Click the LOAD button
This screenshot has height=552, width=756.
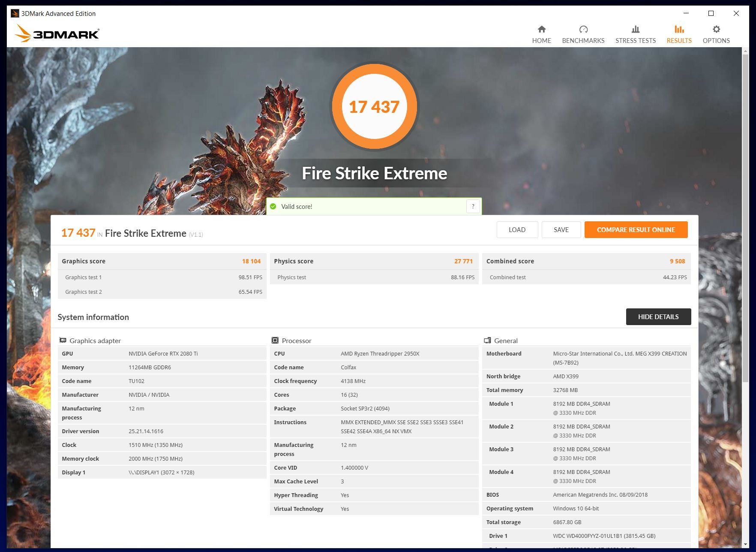[x=517, y=229]
